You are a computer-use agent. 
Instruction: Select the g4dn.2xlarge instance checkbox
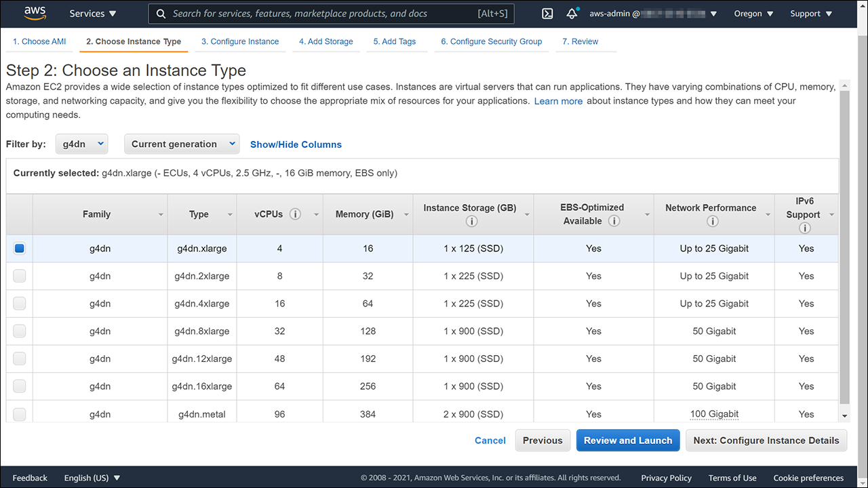[20, 276]
